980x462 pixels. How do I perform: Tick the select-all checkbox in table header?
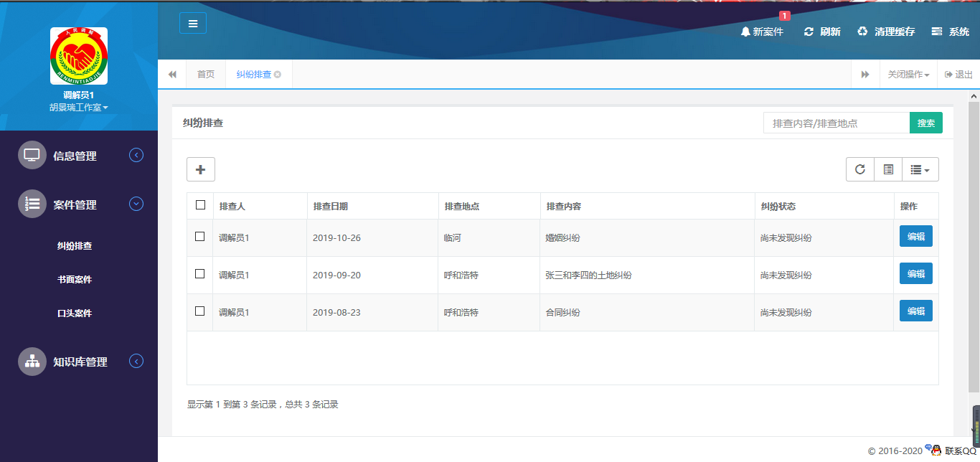pyautogui.click(x=200, y=205)
